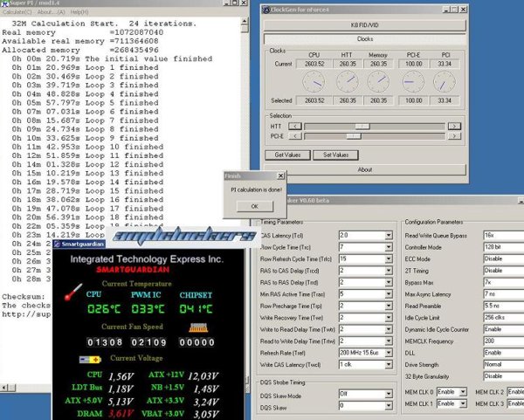Click the selected CPU clock value field
The height and width of the screenshot is (420, 524).
(x=316, y=100)
